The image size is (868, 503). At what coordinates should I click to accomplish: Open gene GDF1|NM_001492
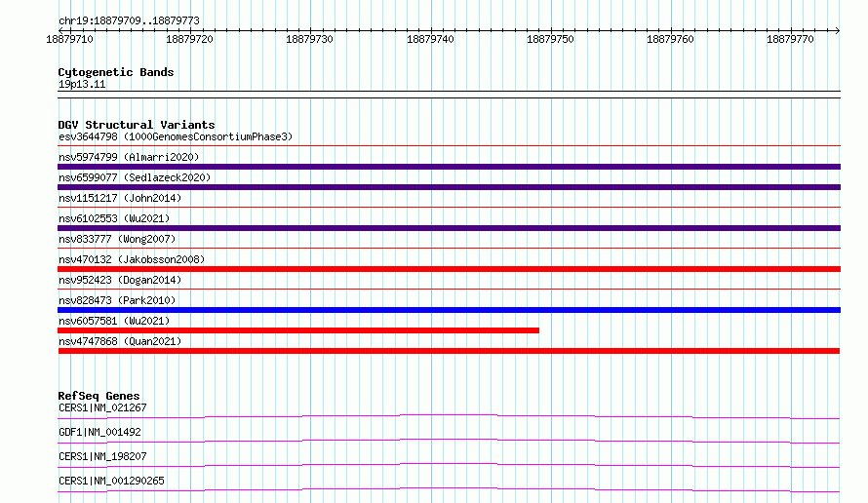(99, 432)
